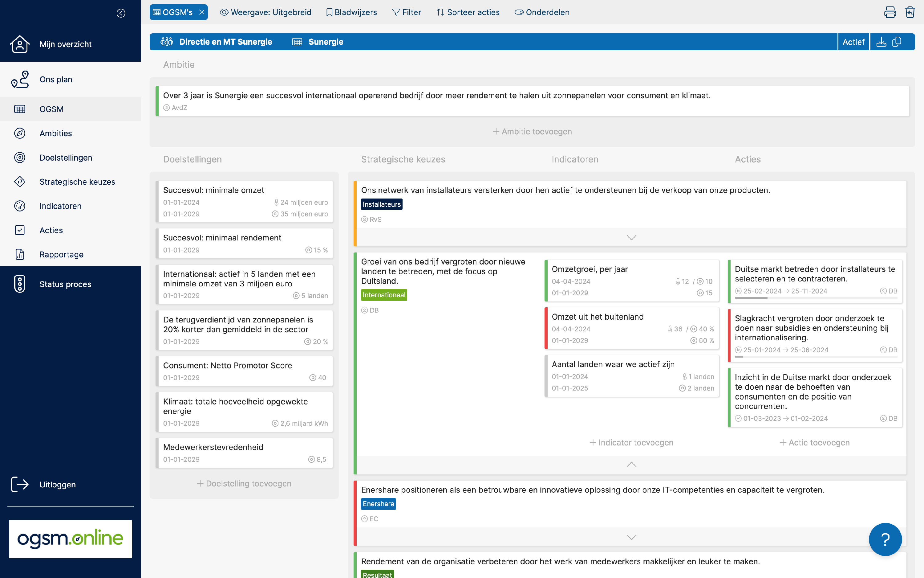Print the OGSM with printer icon

click(890, 12)
